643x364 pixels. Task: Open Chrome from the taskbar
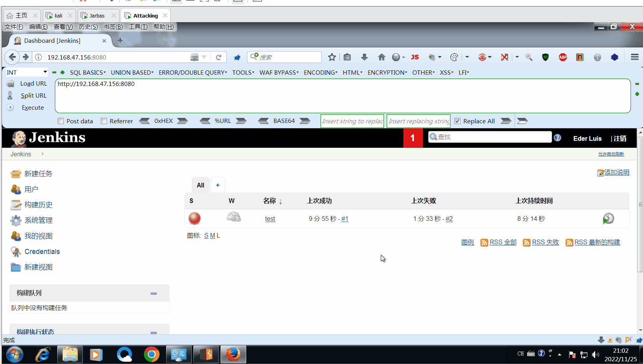151,354
